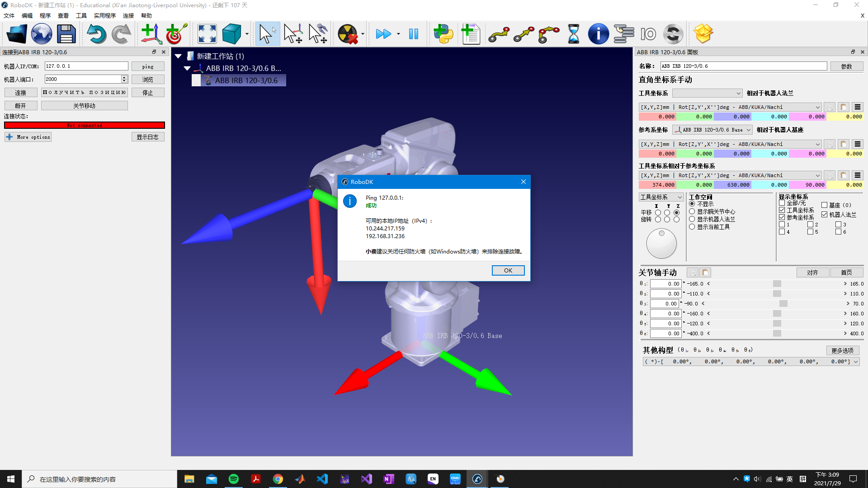The image size is (868, 488).
Task: Click the collision check radiation icon
Action: coord(348,34)
